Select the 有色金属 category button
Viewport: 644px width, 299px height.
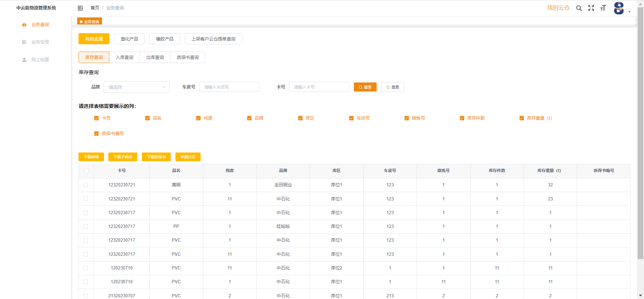94,39
